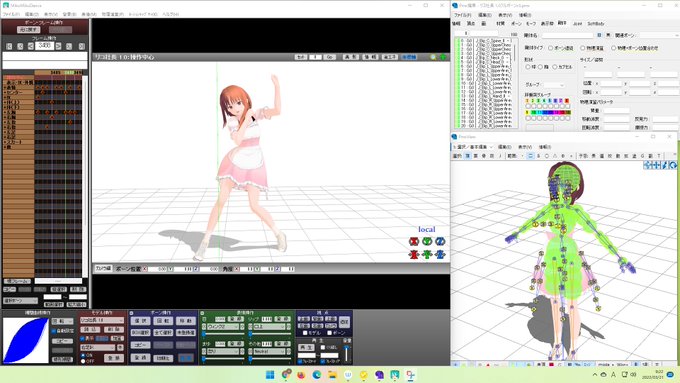This screenshot has height=383, width=680.
Task: Click the undo button in bone frame panel
Action: click(x=29, y=29)
